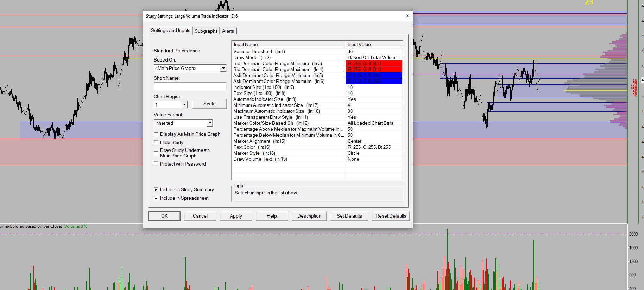Select the Volume Threshold input row
The image size is (644, 290).
289,51
